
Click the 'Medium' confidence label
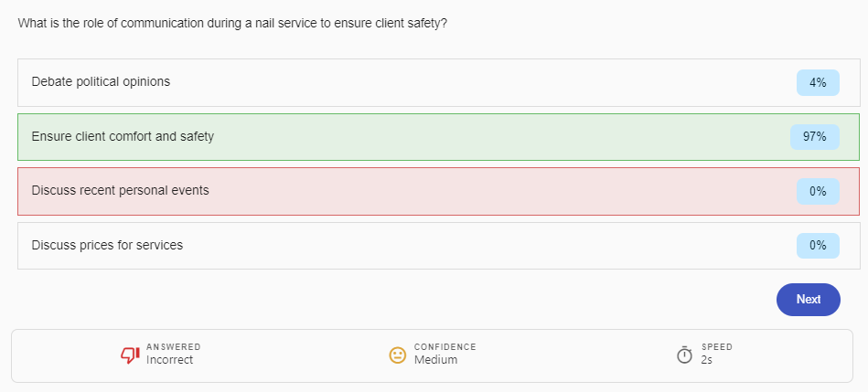[x=435, y=360]
